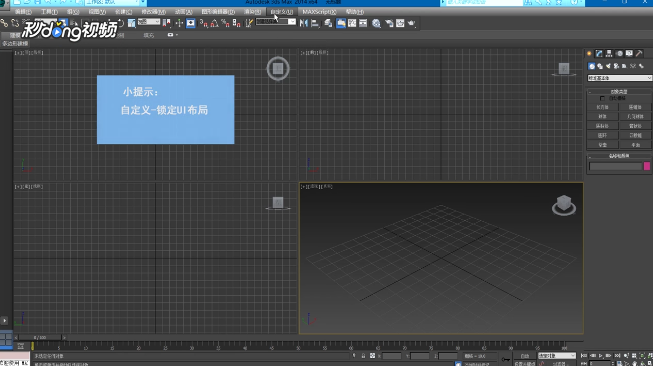This screenshot has height=366, width=653.
Task: Click the object name input field
Action: (616, 166)
